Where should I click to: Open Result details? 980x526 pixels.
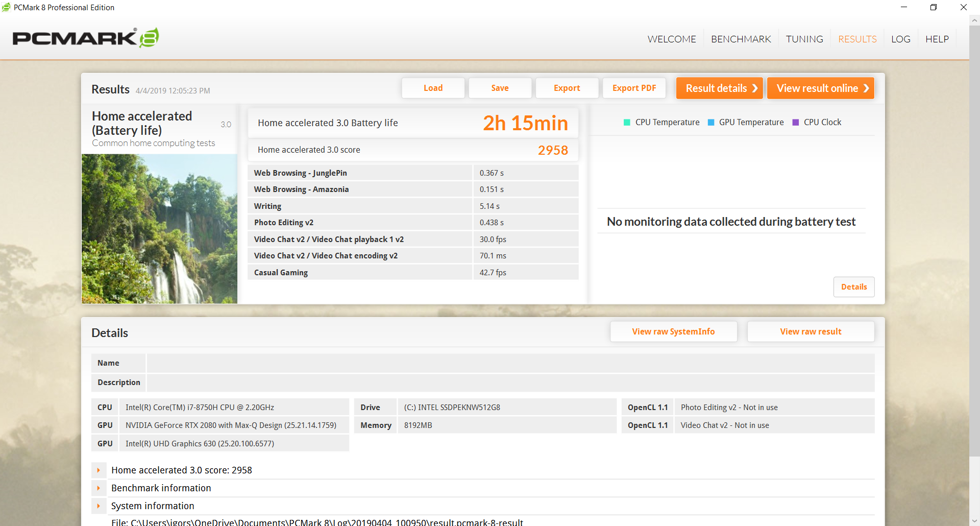click(719, 88)
